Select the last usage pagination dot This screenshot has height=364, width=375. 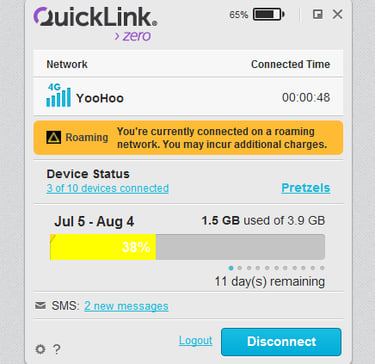click(322, 268)
